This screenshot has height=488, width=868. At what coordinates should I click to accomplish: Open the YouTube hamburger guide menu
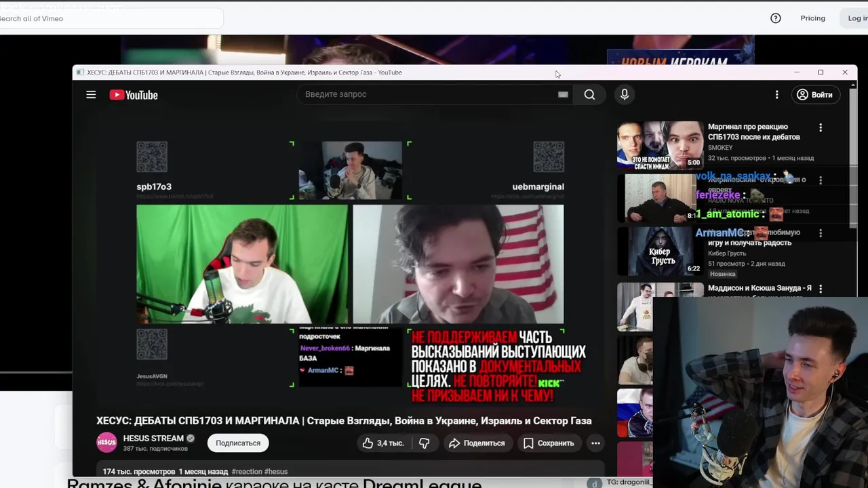(91, 95)
